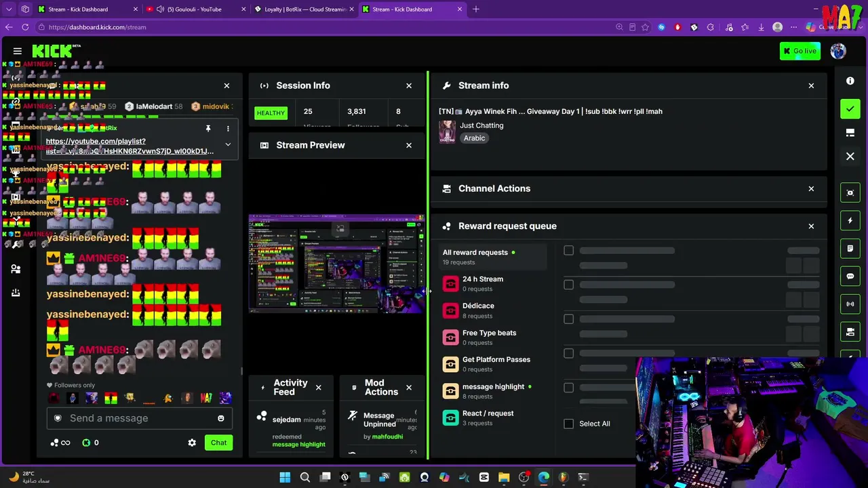Image resolution: width=868 pixels, height=488 pixels.
Task: Close the chat panel
Action: coord(226,85)
